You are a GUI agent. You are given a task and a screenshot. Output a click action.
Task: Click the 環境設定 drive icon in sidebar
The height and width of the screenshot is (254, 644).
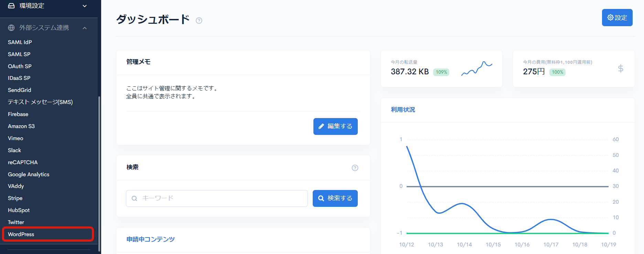click(11, 6)
